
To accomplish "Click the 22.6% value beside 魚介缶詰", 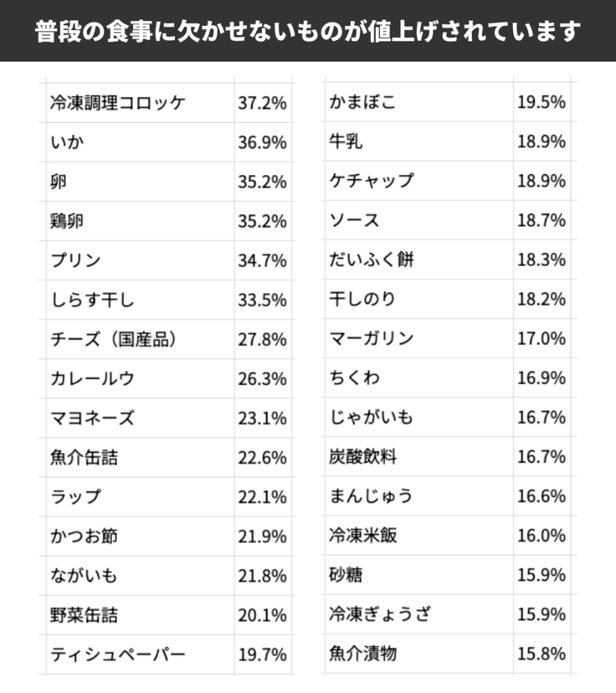I will [x=262, y=457].
